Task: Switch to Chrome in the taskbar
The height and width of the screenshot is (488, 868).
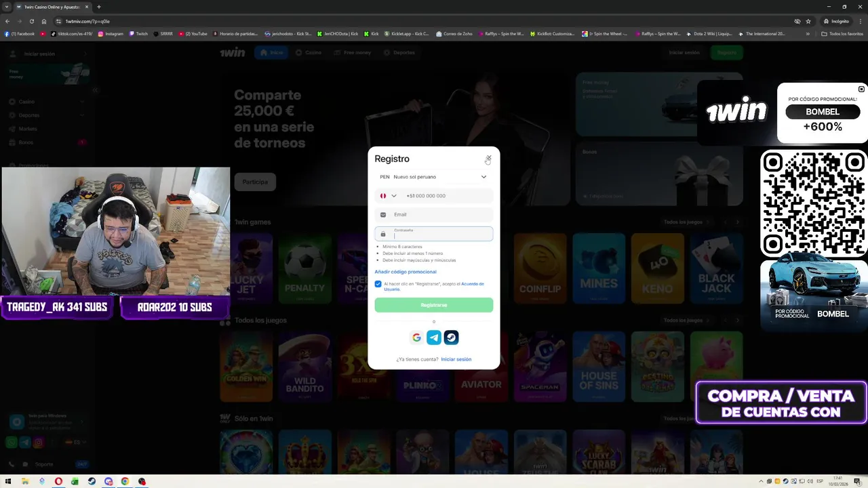Action: (x=125, y=481)
